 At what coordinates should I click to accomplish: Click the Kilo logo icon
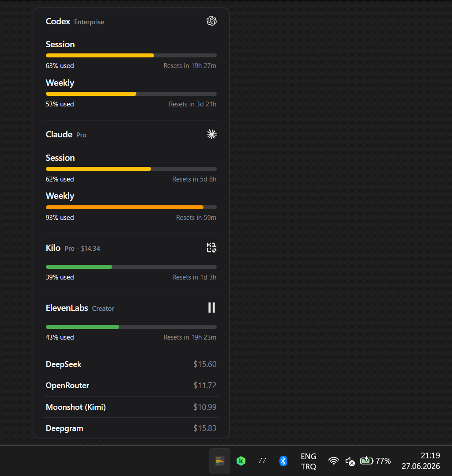(211, 247)
